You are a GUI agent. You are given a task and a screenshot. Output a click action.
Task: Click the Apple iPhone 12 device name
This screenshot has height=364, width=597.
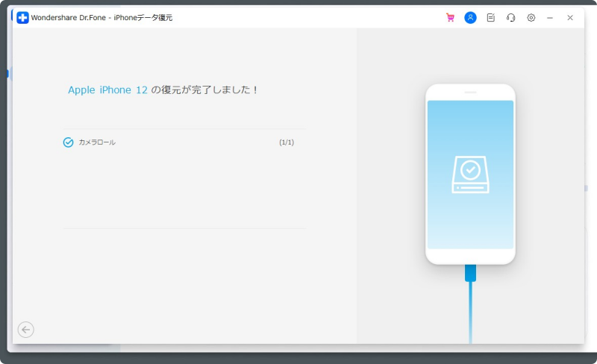(x=107, y=90)
